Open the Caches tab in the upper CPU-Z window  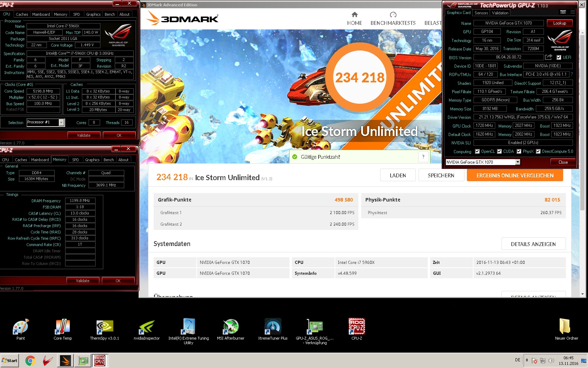click(x=22, y=14)
